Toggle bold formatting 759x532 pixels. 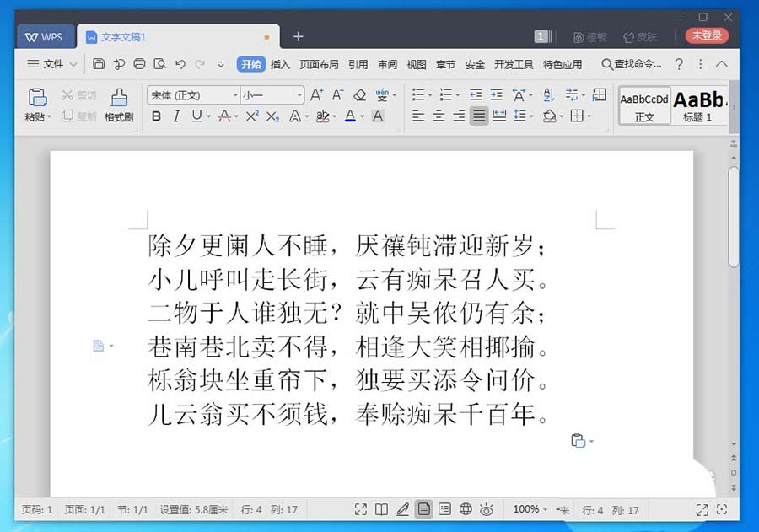[x=155, y=116]
